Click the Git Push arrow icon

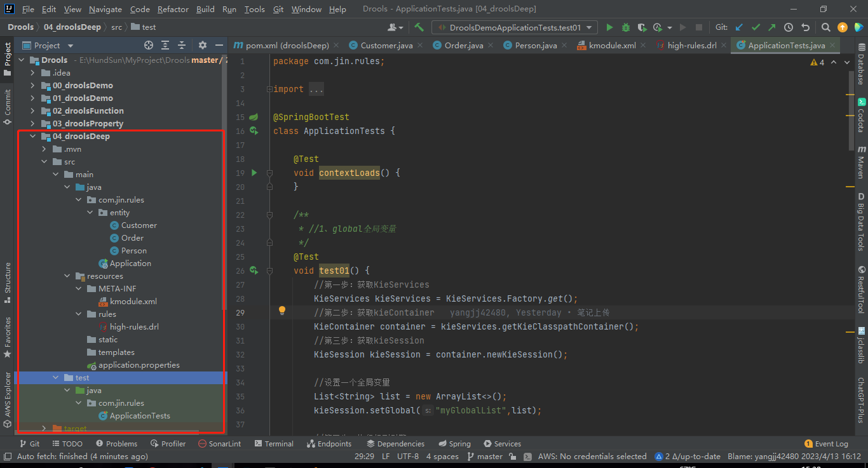771,27
